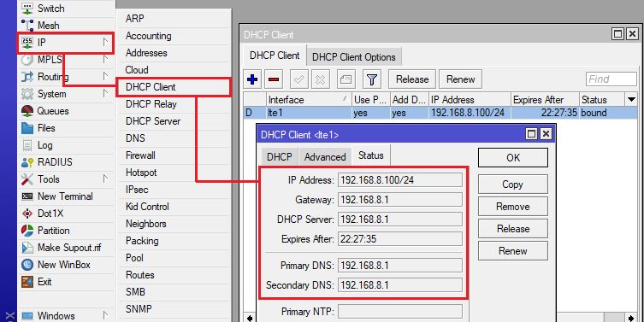
Task: Click the System gear icon
Action: (x=27, y=94)
